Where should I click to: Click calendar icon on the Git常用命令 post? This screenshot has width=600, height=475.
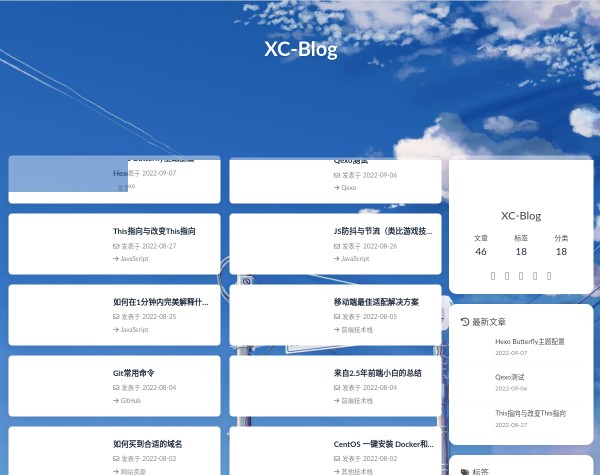pos(116,387)
